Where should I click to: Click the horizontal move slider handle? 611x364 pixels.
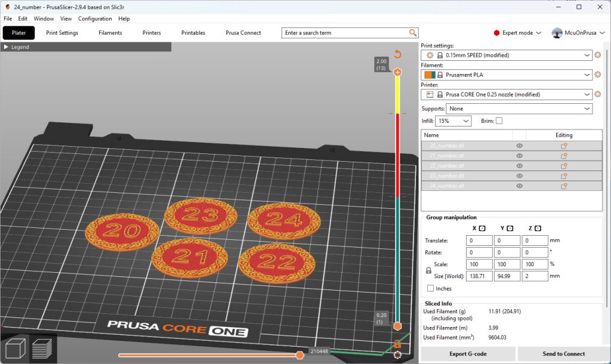click(300, 356)
